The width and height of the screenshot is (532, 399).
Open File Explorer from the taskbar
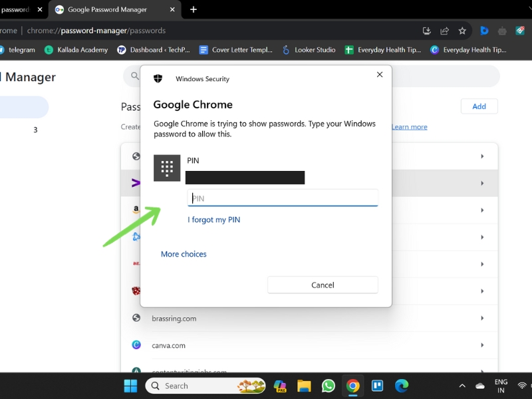click(x=304, y=386)
